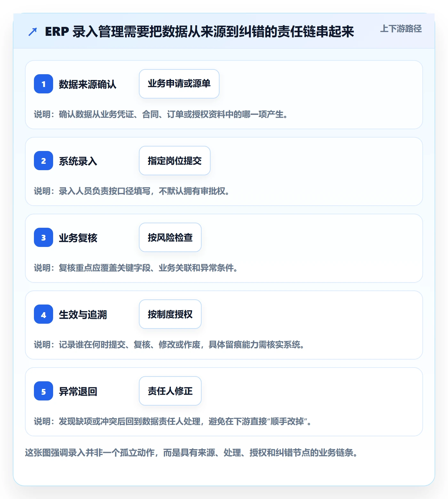Viewport: 448px width, 499px height.
Task: Click the description starting 确认数据从业务凭证
Action: pos(161,114)
